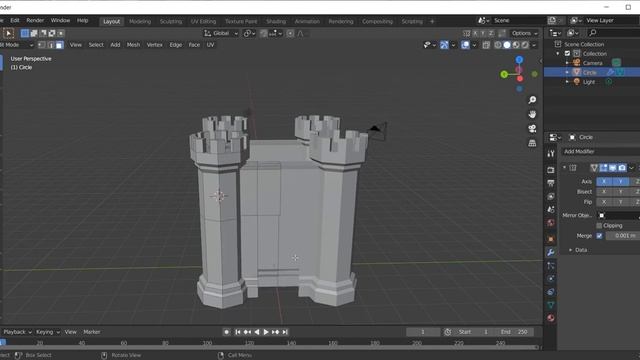Click green Y axis gizmo ball

[x=504, y=74]
